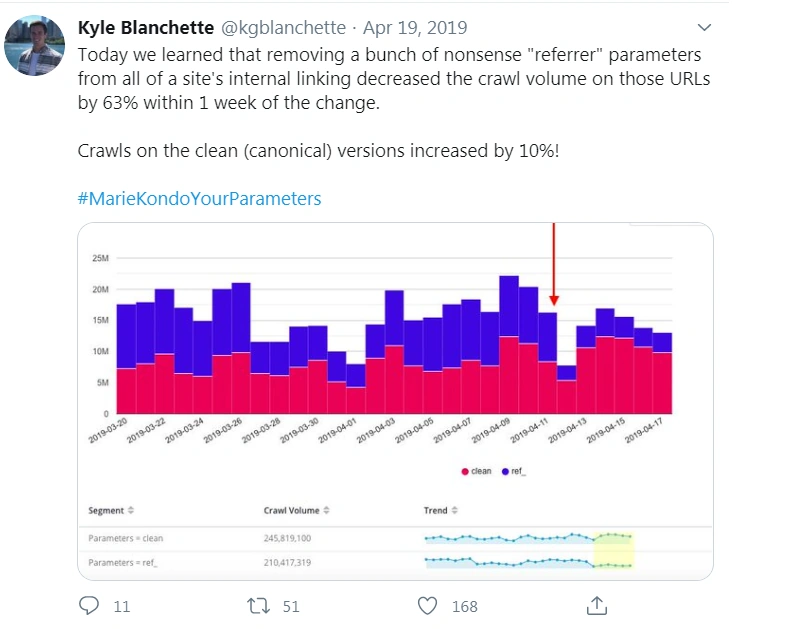Screen dimensions: 786x629
Task: Click the blue ref_ legend dot
Action: click(x=505, y=471)
